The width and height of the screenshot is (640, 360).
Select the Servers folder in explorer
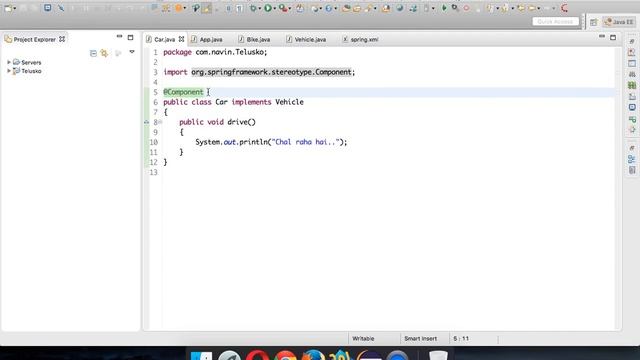click(31, 62)
